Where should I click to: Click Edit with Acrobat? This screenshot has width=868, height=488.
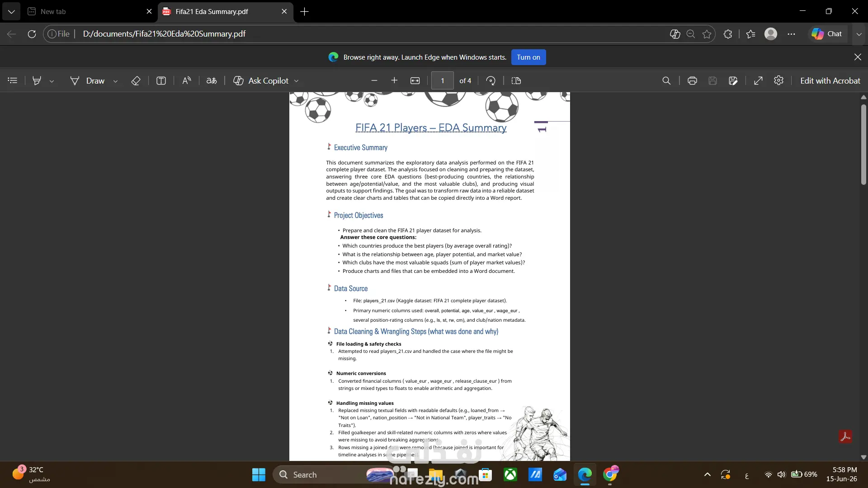830,80
